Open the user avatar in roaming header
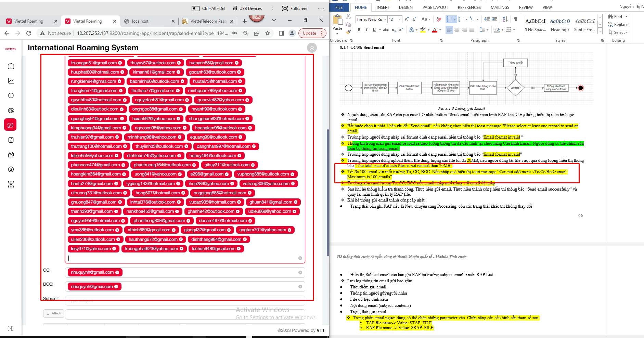Screen dimensions: 644x338 [x=312, y=48]
